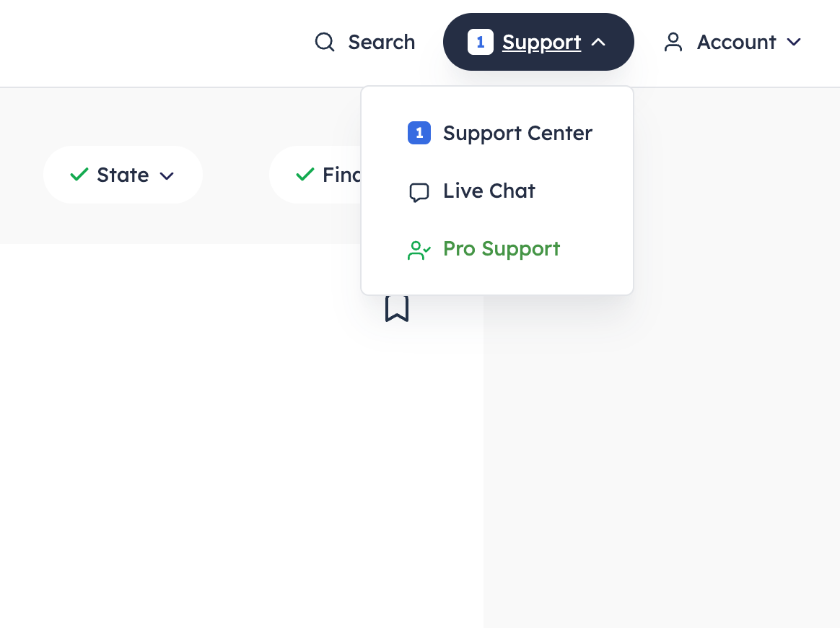The height and width of the screenshot is (628, 840).
Task: Collapse the Support dropdown chevron
Action: (598, 43)
